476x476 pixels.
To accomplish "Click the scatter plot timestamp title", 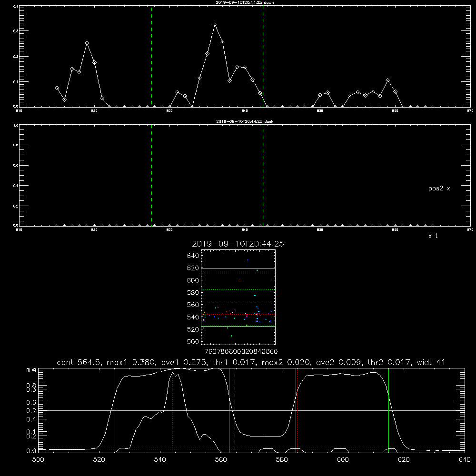I will click(x=238, y=244).
